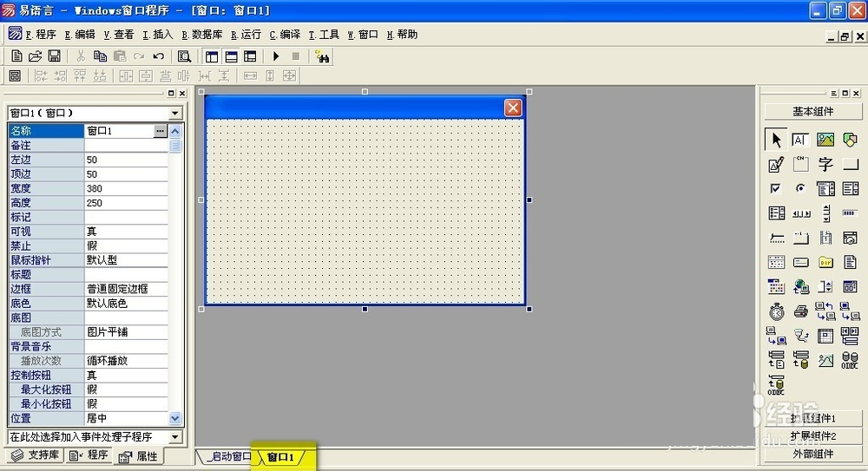Expand the event handler subroutine dropdown
Image resolution: width=868 pixels, height=471 pixels.
click(175, 437)
